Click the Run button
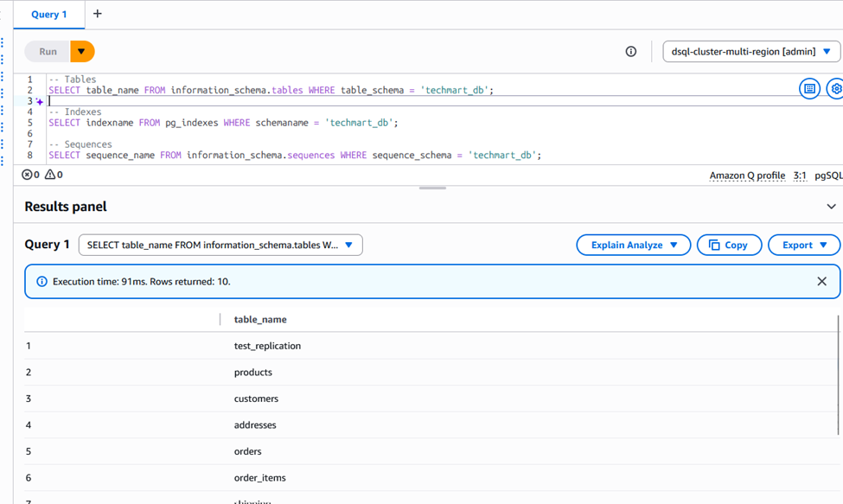The width and height of the screenshot is (843, 504). pyautogui.click(x=48, y=52)
